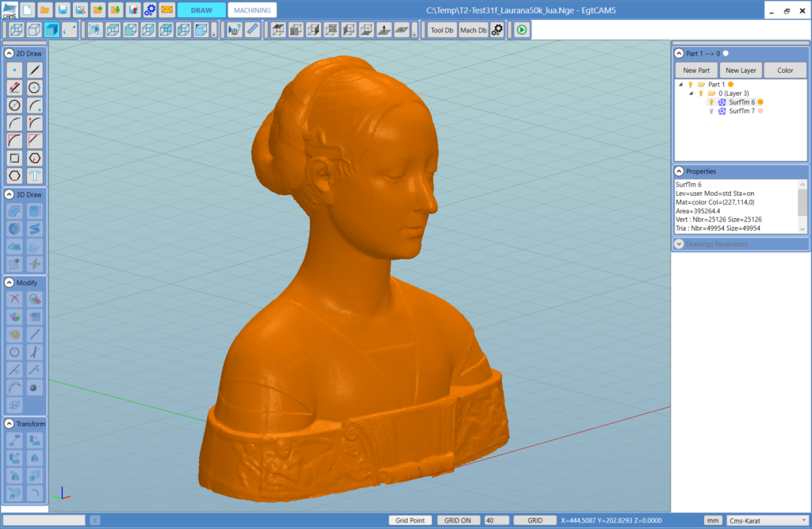The height and width of the screenshot is (529, 812).
Task: Click the Properties panel scrollbar
Action: coord(802,206)
